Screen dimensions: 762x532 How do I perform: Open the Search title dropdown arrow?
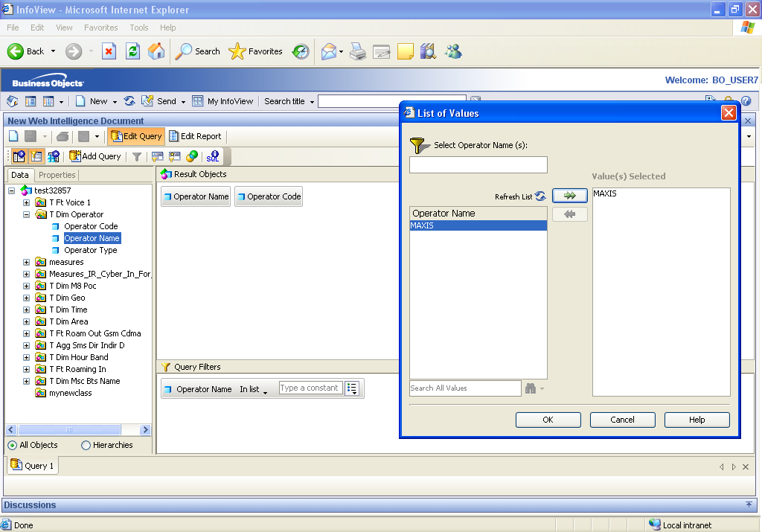coord(312,102)
